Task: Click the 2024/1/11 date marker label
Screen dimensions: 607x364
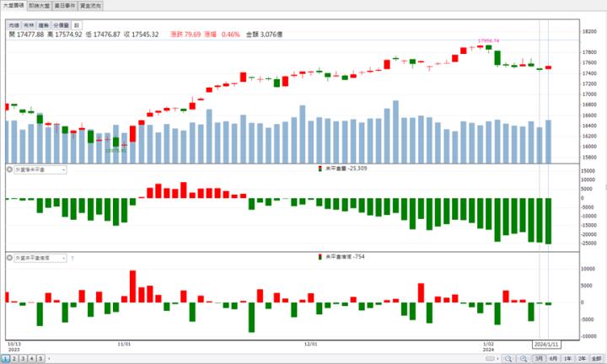Action: [x=546, y=345]
